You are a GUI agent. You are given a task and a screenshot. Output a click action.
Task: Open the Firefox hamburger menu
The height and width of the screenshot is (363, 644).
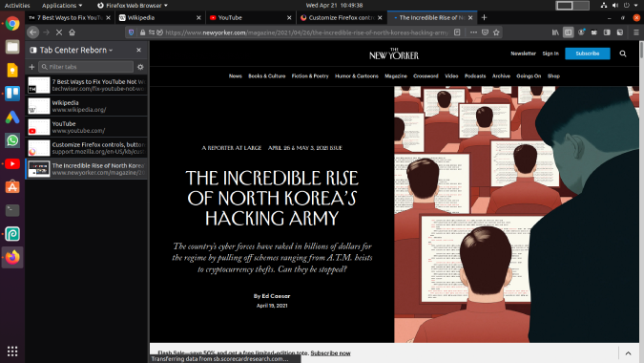[635, 32]
